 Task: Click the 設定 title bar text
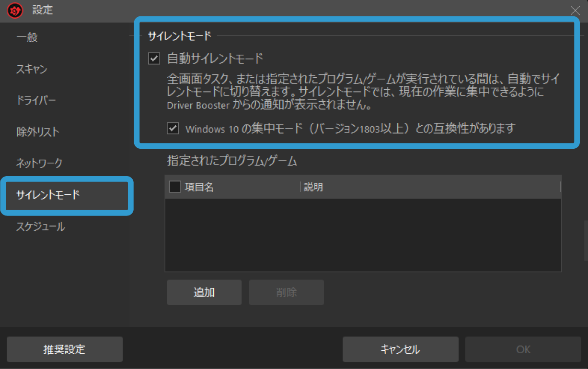pos(42,10)
